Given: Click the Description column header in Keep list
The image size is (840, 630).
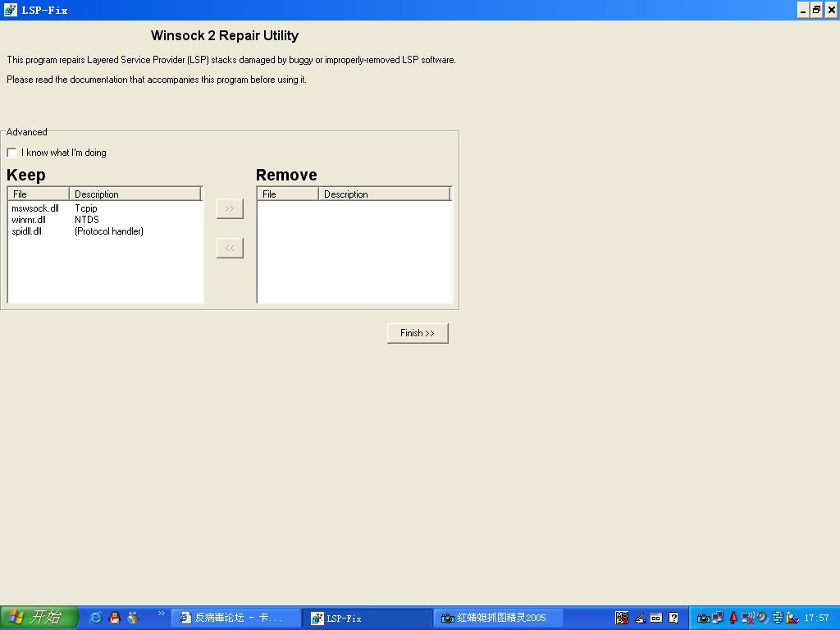Looking at the screenshot, I should 135,194.
